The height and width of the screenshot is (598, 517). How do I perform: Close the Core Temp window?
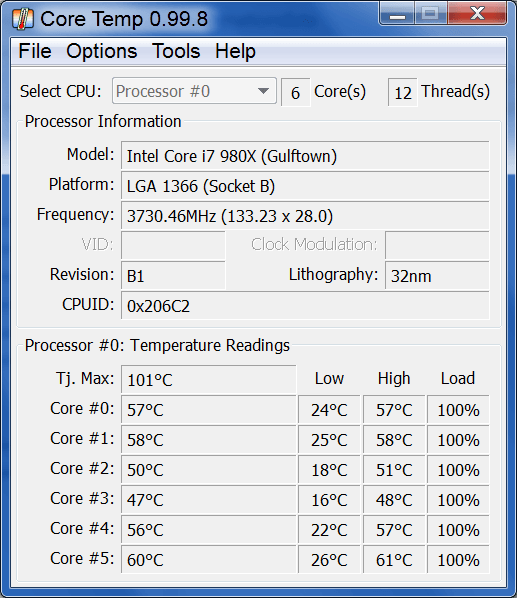pos(477,14)
